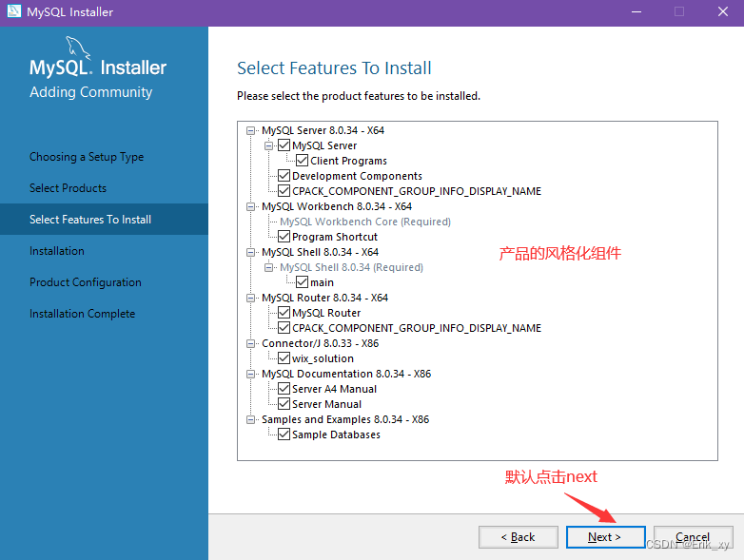Image resolution: width=744 pixels, height=560 pixels.
Task: Toggle the CPACK_COMPONENT_GROUP_INFO_DISPLAY_NAME checkbox under MySQL Server
Action: pos(284,190)
